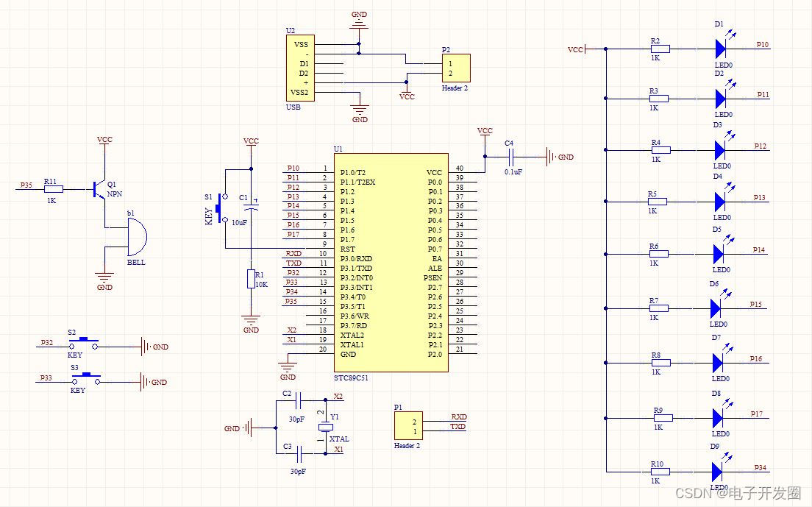Pick resistor R7 symbol

point(659,308)
